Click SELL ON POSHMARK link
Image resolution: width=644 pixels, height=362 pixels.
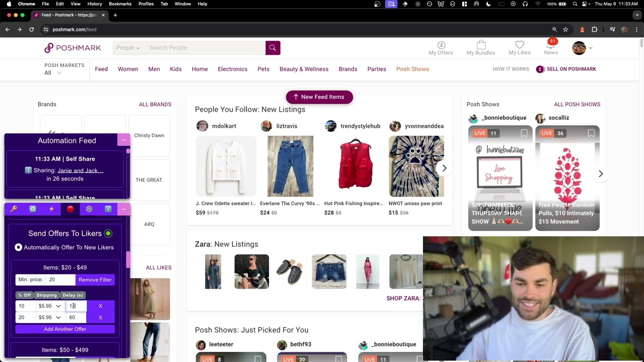coord(566,69)
